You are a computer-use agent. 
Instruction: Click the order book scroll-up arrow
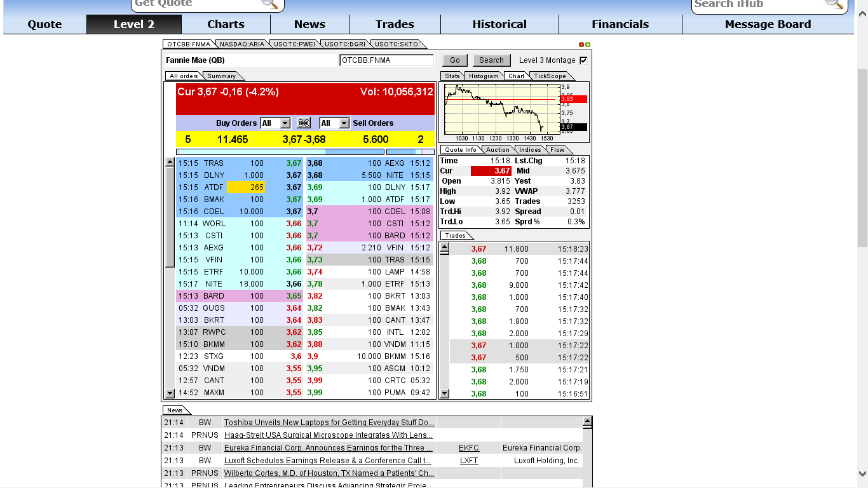tap(170, 162)
